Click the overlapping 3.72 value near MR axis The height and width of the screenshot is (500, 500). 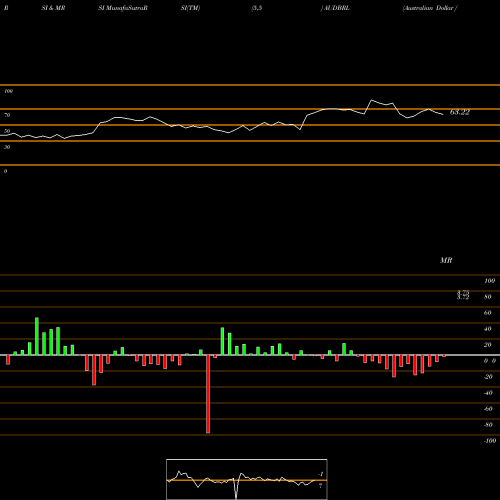[x=463, y=296]
